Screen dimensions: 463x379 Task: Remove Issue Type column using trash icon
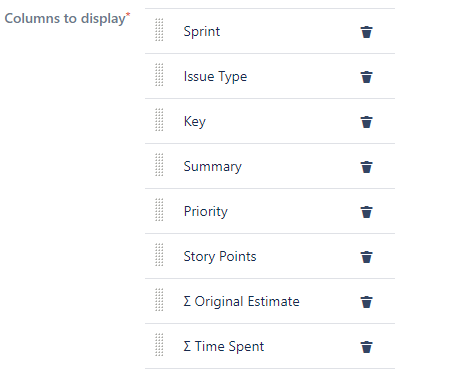366,77
